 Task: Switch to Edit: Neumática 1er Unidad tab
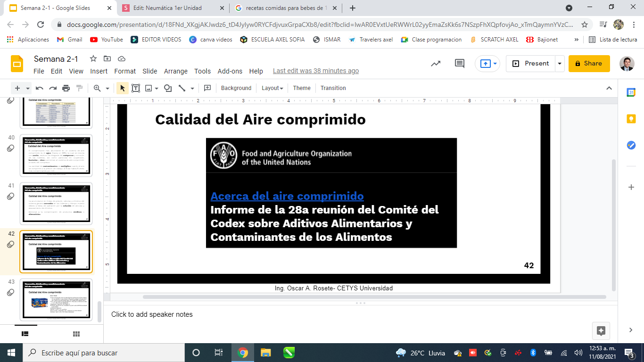(x=173, y=8)
